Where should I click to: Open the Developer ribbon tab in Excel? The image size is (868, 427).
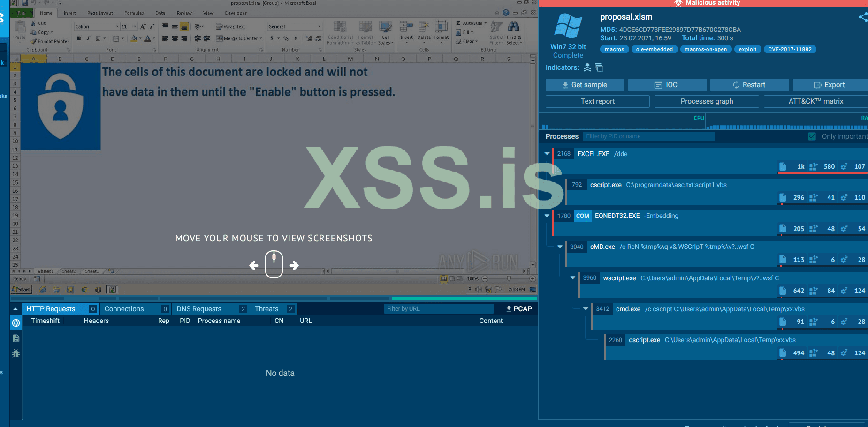click(236, 13)
